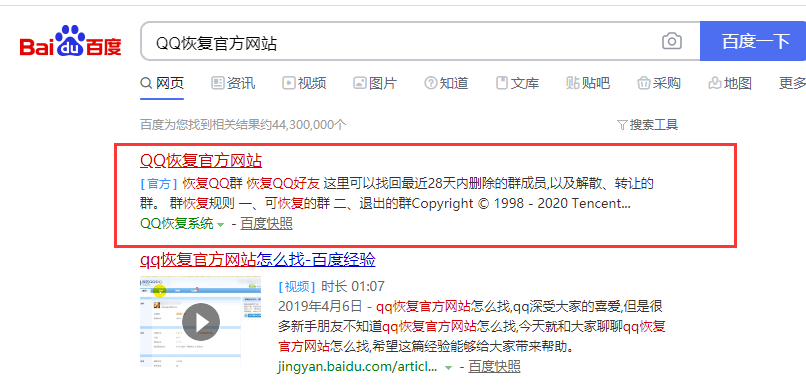This screenshot has width=806, height=386.
Task: Open the 采购 tab
Action: pyautogui.click(x=658, y=83)
